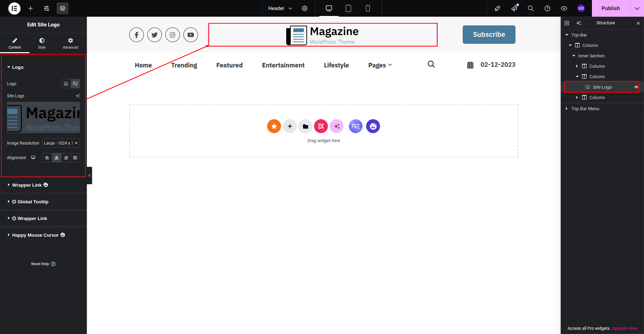
Task: Switch to the Advanced tab
Action: pyautogui.click(x=71, y=43)
